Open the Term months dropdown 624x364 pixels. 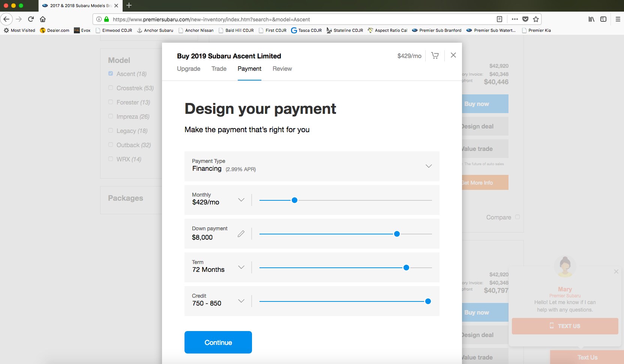pyautogui.click(x=241, y=267)
